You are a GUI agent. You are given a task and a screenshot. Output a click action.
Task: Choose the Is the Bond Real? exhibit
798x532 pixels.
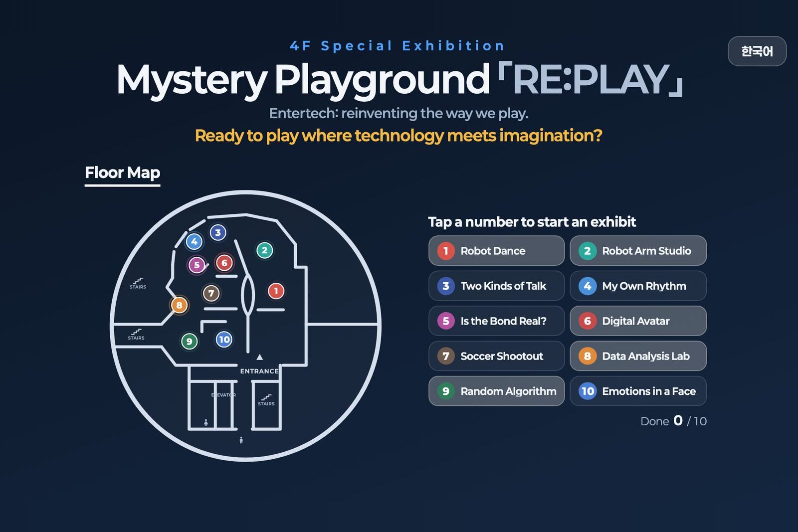(x=496, y=321)
